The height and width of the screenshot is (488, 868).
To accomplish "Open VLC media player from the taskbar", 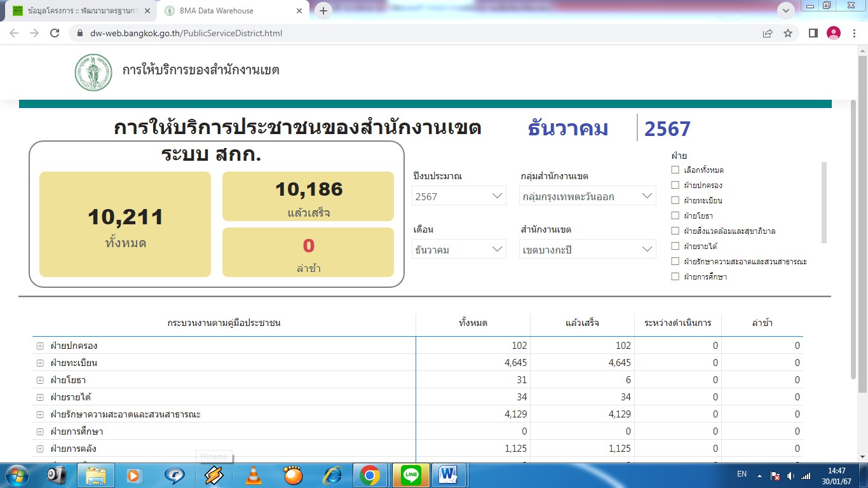I will (x=254, y=475).
